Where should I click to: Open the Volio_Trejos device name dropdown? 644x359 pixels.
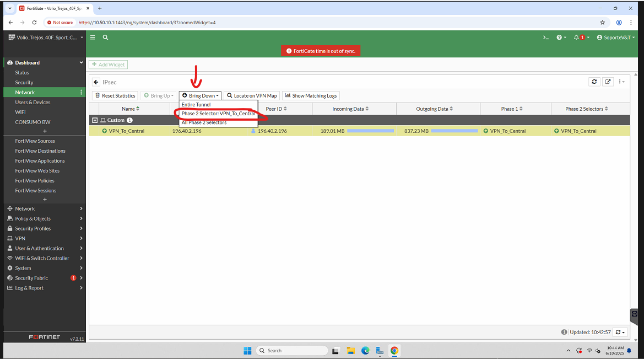tap(46, 37)
